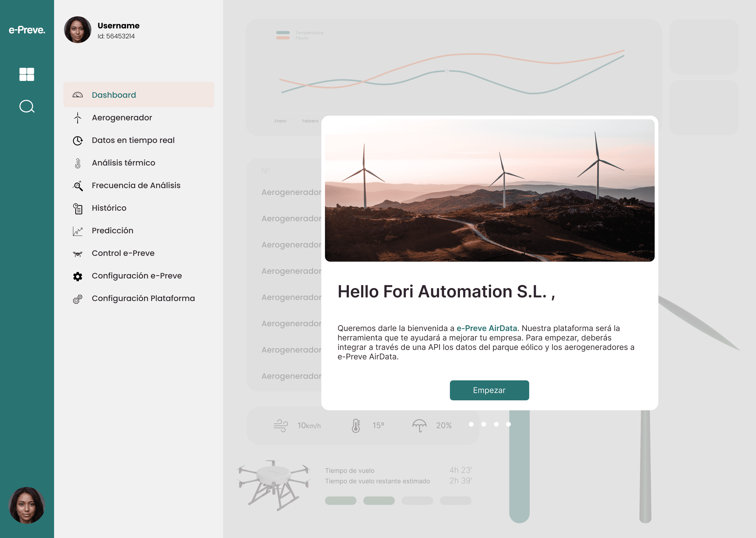The height and width of the screenshot is (538, 756).
Task: Click the Predicción chart icon
Action: tap(77, 231)
